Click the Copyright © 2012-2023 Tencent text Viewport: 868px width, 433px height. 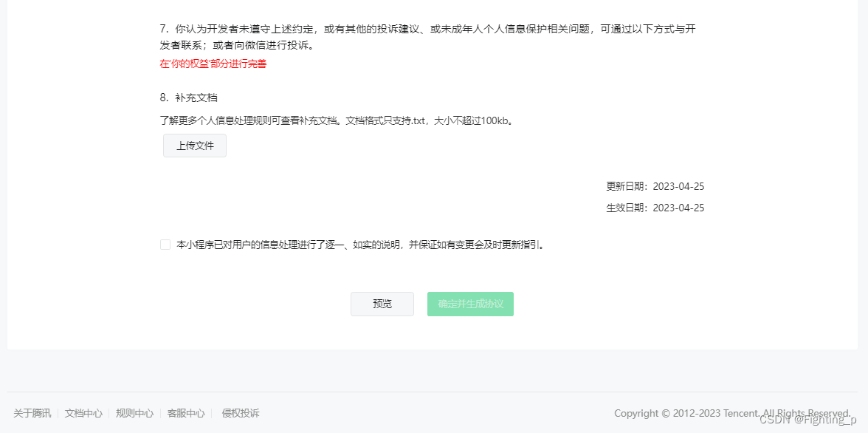coord(732,413)
